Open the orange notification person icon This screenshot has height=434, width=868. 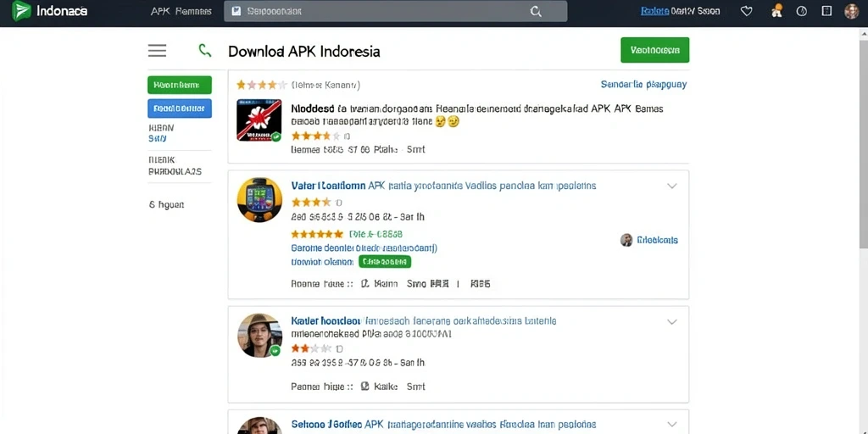tap(776, 10)
